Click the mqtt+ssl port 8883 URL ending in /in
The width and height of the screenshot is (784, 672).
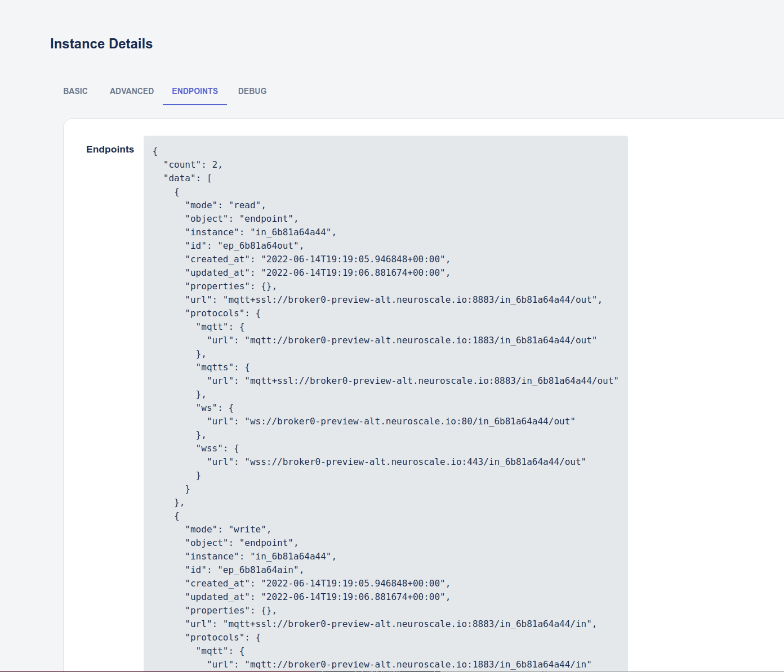(x=391, y=624)
